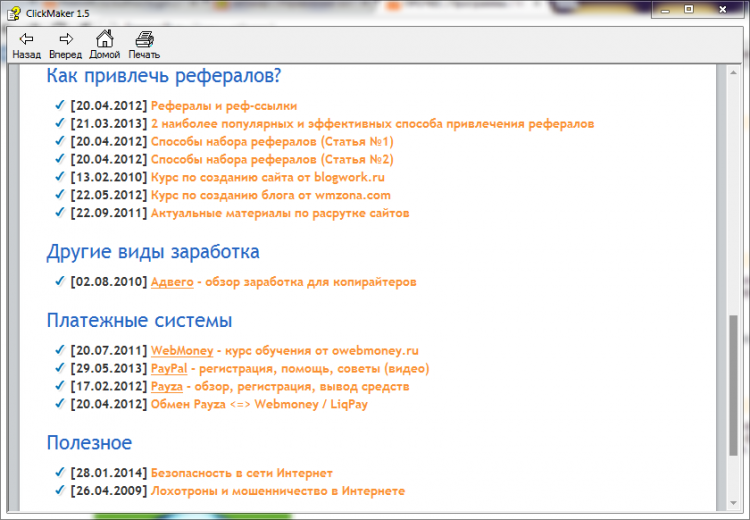Open Способы набора рефералов (Статья №1)
750x520 pixels.
272,142
